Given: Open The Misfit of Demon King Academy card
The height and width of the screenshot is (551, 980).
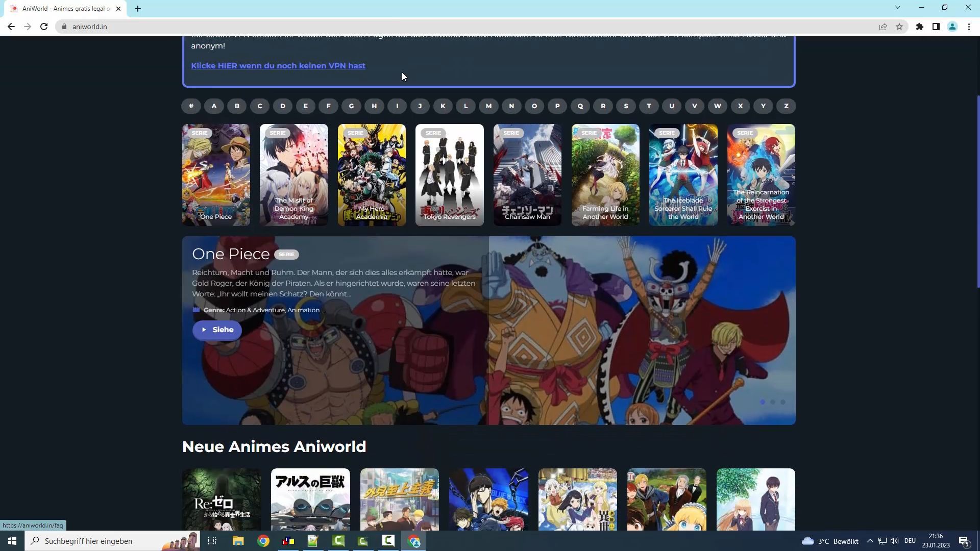Looking at the screenshot, I should pos(294,174).
